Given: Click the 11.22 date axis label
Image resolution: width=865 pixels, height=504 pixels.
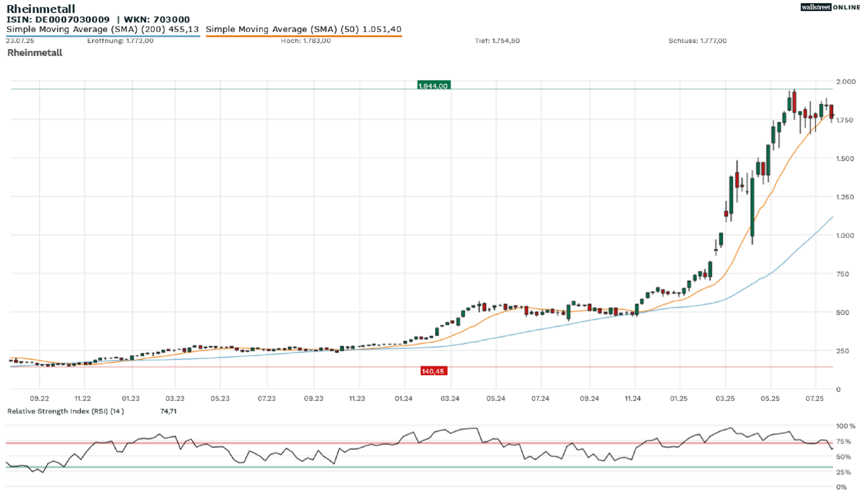Looking at the screenshot, I should tap(83, 398).
